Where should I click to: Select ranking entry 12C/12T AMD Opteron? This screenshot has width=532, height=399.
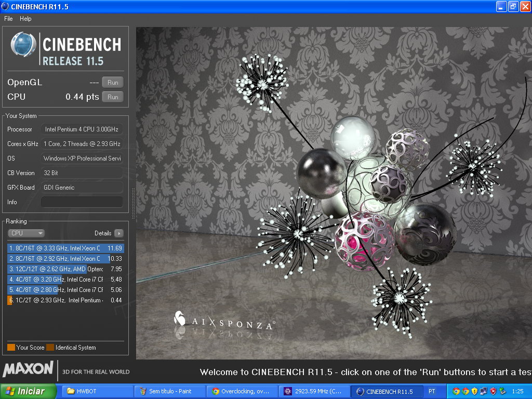[x=65, y=269]
